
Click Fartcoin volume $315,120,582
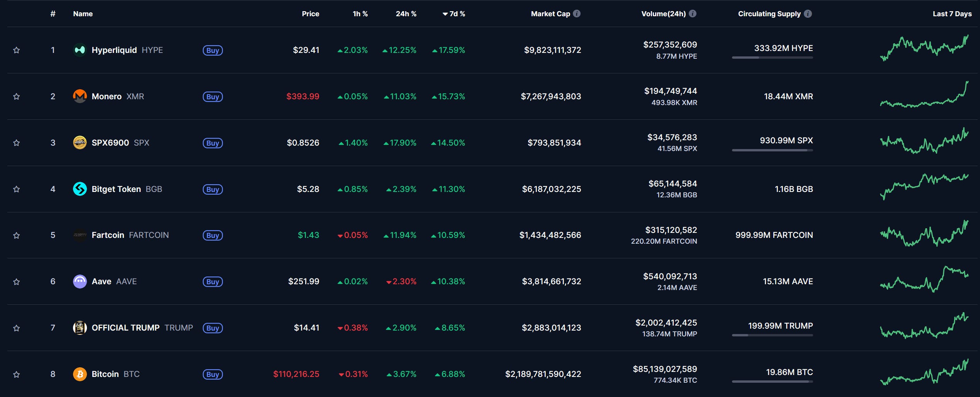coord(671,230)
